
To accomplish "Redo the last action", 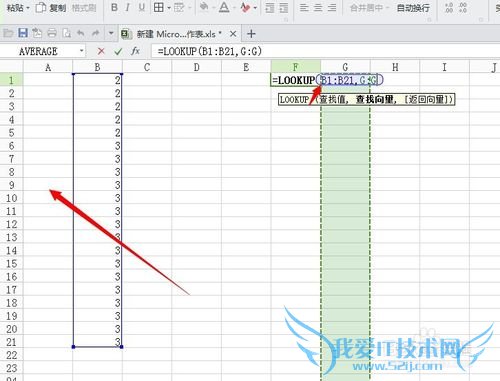I will pyautogui.click(x=96, y=33).
